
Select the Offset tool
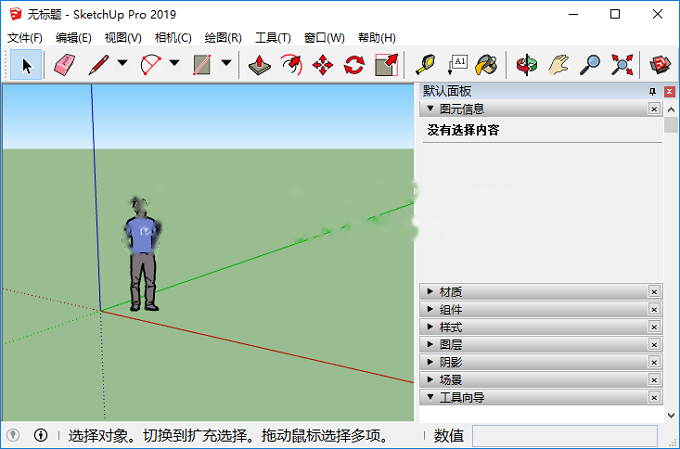[x=291, y=65]
